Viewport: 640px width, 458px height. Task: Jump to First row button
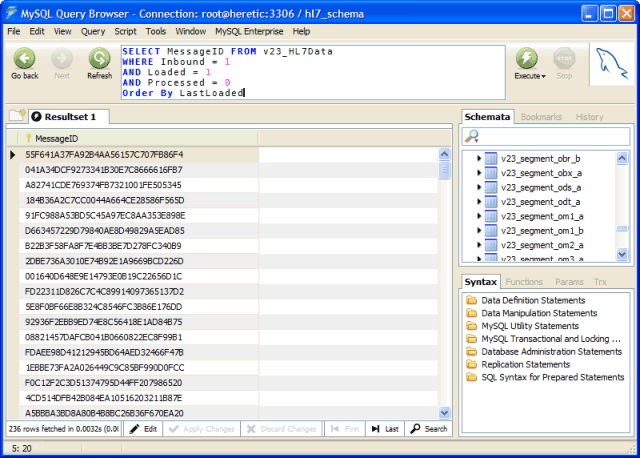345,429
